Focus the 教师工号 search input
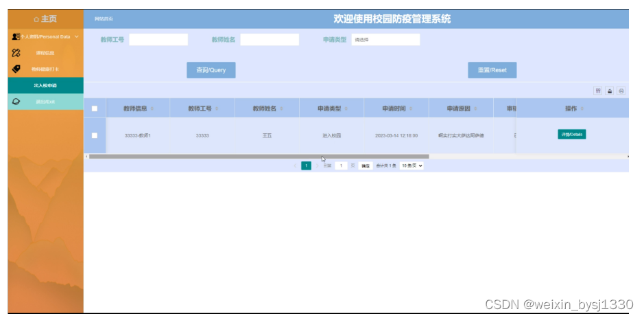 [x=158, y=40]
